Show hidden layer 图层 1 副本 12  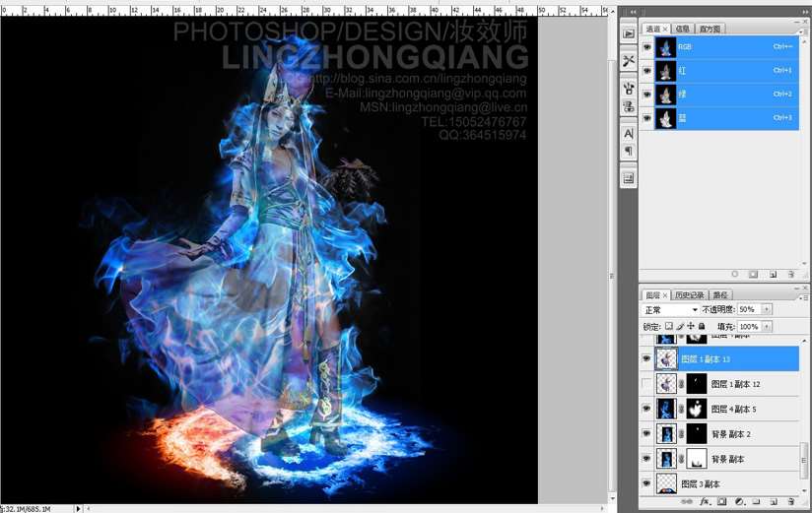click(x=646, y=384)
